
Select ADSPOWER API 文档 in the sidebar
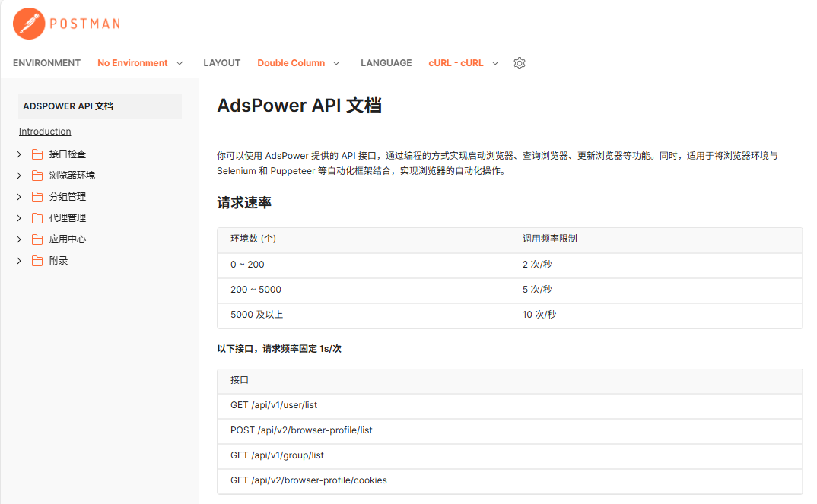68,106
